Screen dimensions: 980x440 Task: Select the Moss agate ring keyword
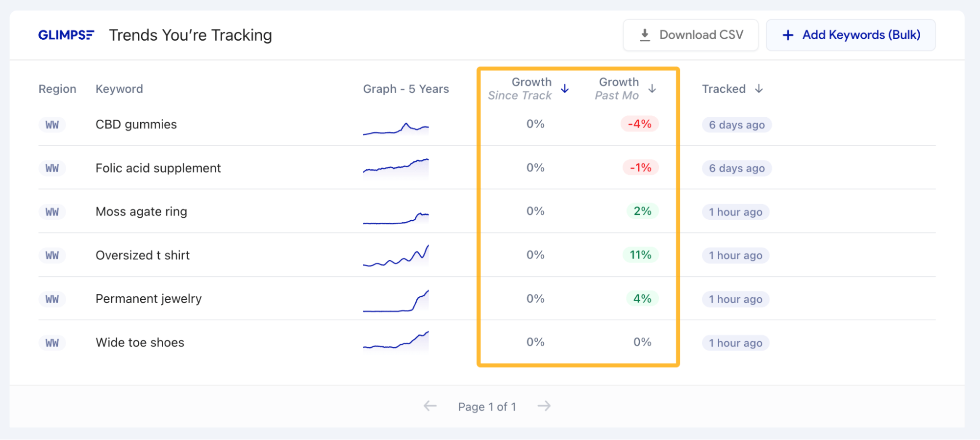pyautogui.click(x=141, y=212)
